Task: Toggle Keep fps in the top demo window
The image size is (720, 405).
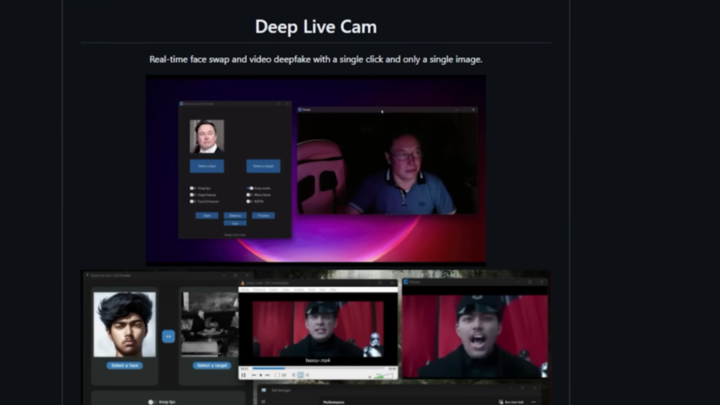Action: [192, 188]
